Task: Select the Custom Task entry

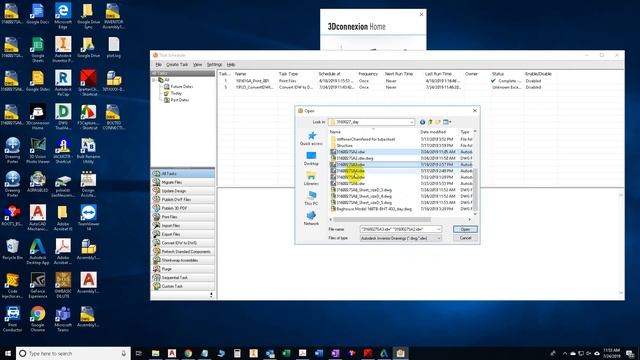Action: [x=183, y=286]
